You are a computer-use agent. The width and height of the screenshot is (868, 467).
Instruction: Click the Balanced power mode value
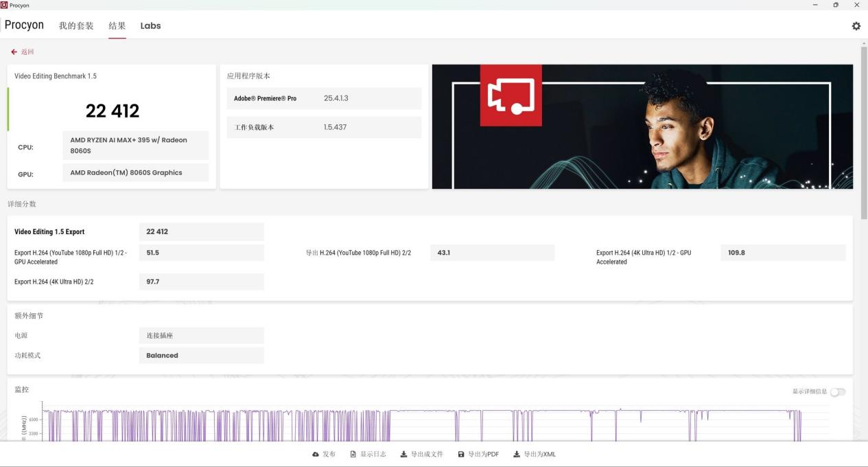[x=201, y=356]
